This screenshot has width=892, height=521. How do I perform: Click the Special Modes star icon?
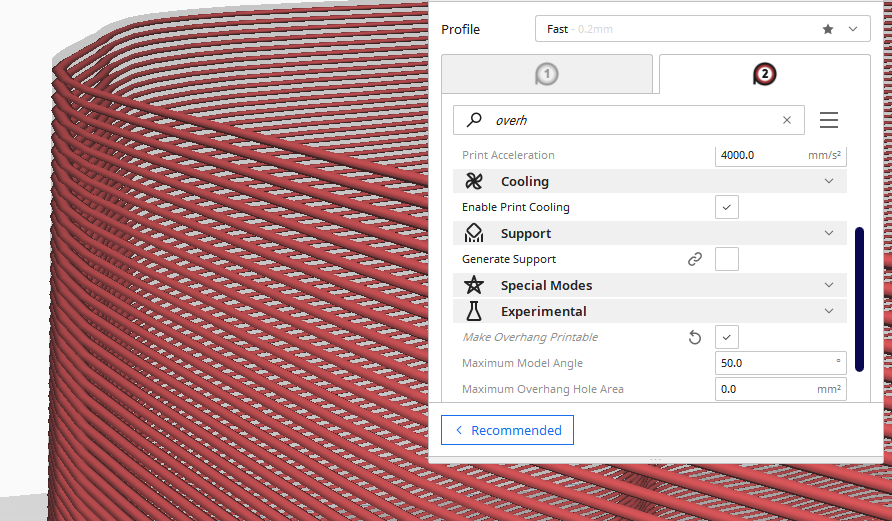[474, 285]
